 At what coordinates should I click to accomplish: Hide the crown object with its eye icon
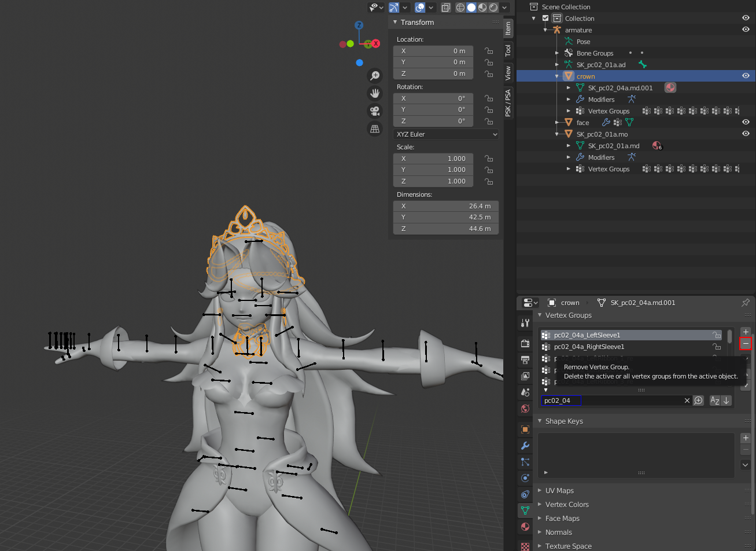pyautogui.click(x=746, y=76)
